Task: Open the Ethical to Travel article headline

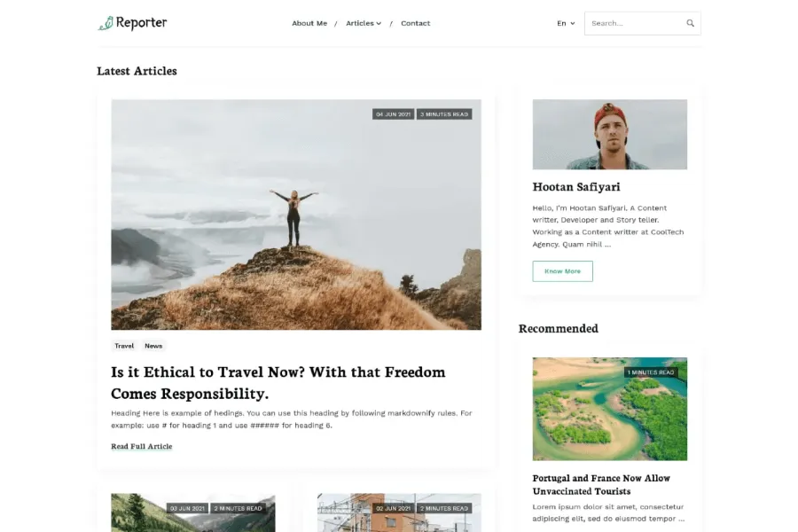Action: coord(278,382)
